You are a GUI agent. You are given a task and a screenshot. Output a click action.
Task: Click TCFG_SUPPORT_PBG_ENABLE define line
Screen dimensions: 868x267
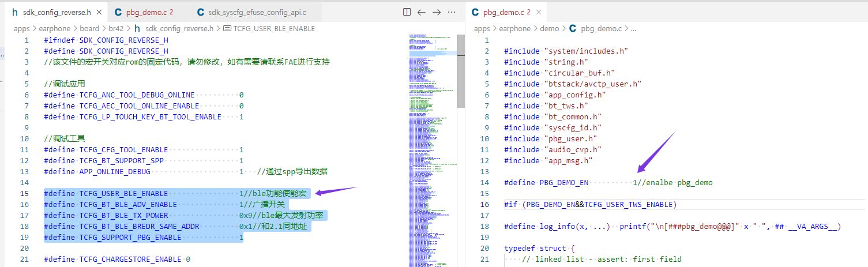pyautogui.click(x=144, y=237)
